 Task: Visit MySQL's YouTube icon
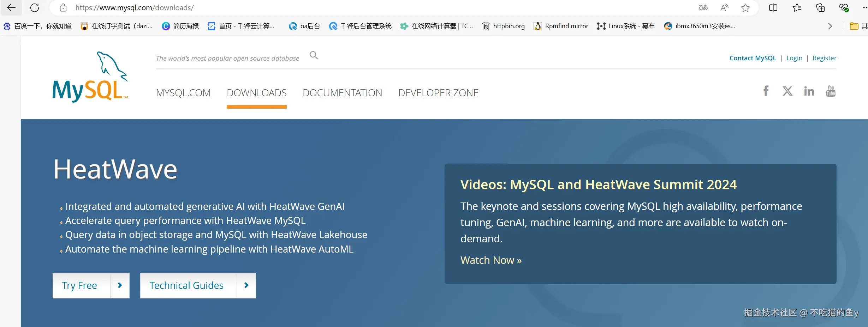[x=831, y=91]
